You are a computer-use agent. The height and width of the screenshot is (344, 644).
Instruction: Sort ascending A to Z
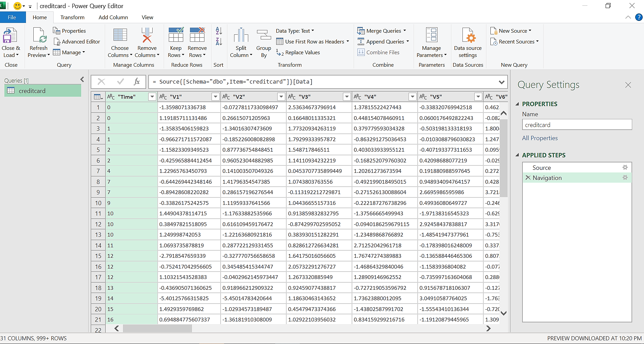(219, 31)
